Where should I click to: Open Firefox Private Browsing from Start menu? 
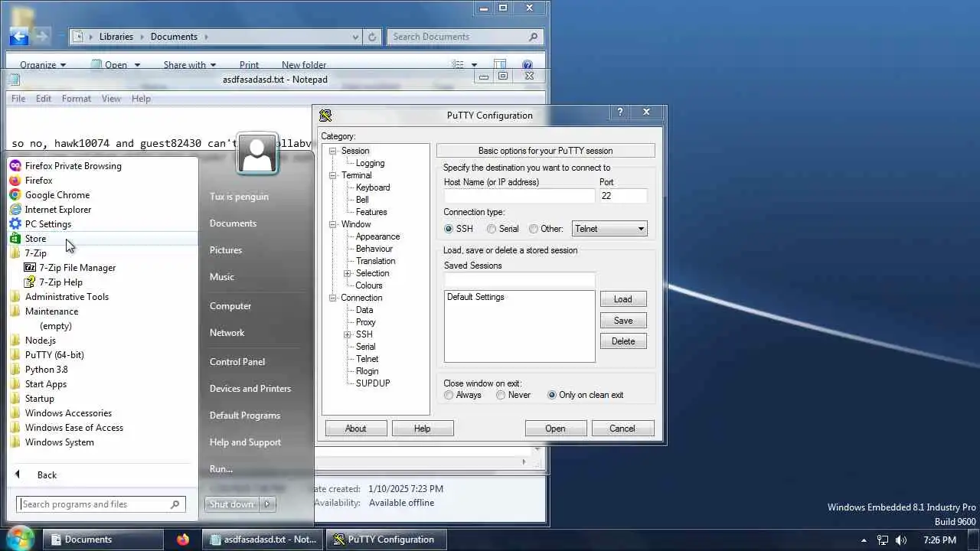[x=73, y=166]
